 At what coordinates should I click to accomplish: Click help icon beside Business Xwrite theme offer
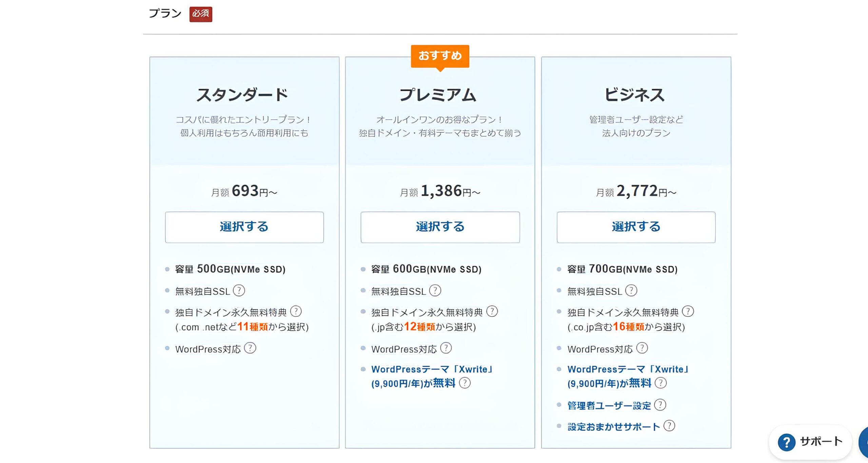tap(660, 383)
